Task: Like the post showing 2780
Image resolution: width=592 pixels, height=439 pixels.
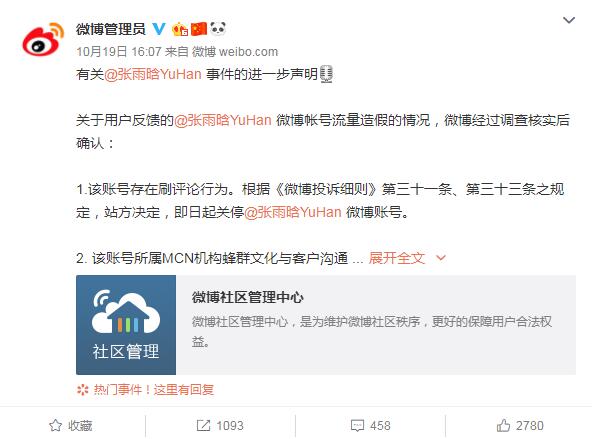Action: click(x=520, y=425)
